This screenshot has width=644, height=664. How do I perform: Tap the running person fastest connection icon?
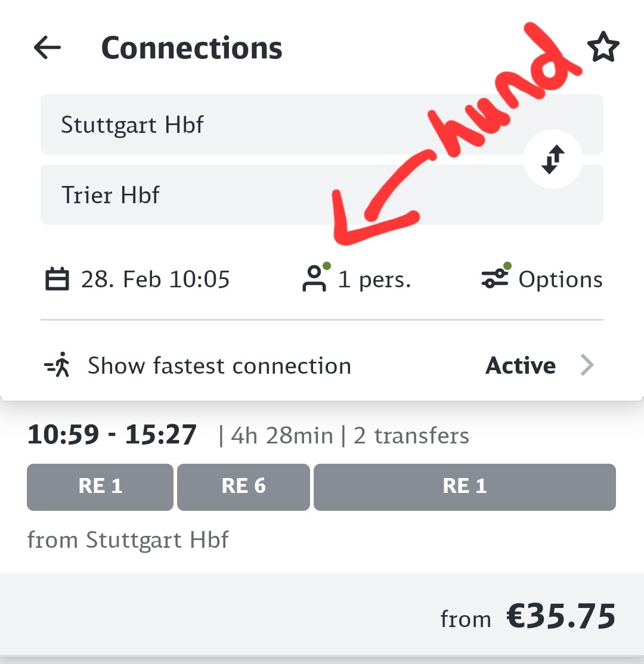point(58,366)
